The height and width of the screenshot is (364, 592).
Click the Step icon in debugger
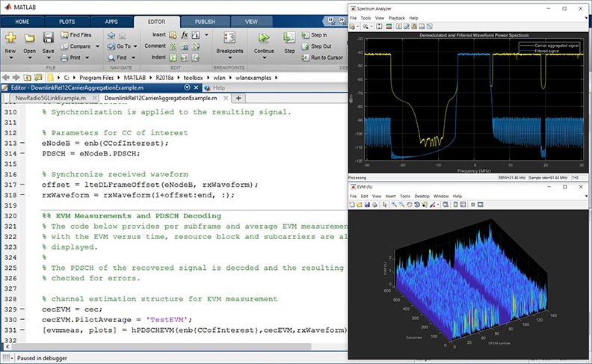(289, 37)
